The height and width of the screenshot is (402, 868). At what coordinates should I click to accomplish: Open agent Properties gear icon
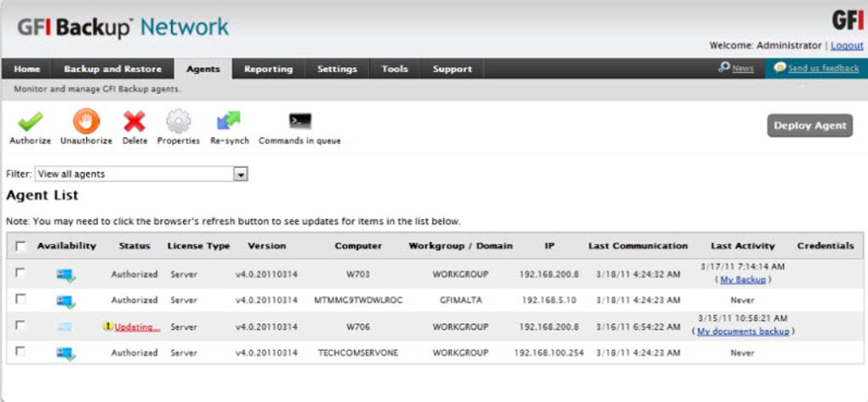[x=178, y=121]
